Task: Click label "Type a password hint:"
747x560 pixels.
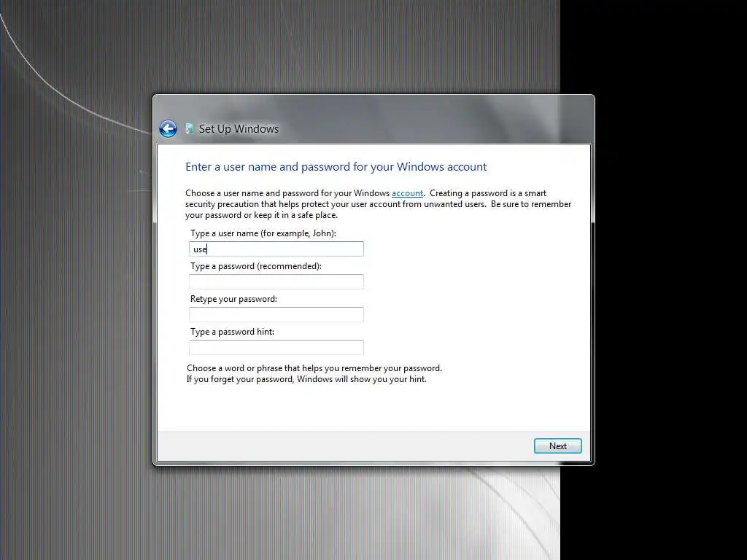Action: [233, 332]
